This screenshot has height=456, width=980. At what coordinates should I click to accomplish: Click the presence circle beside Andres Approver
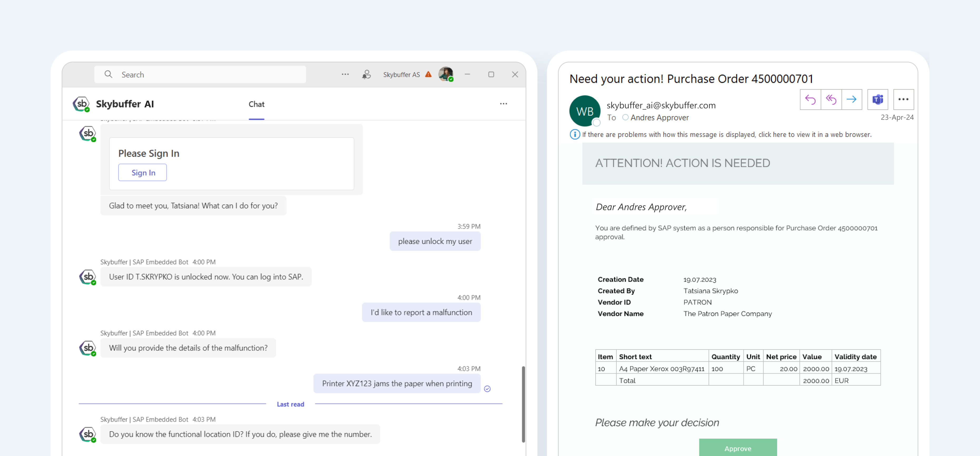625,117
